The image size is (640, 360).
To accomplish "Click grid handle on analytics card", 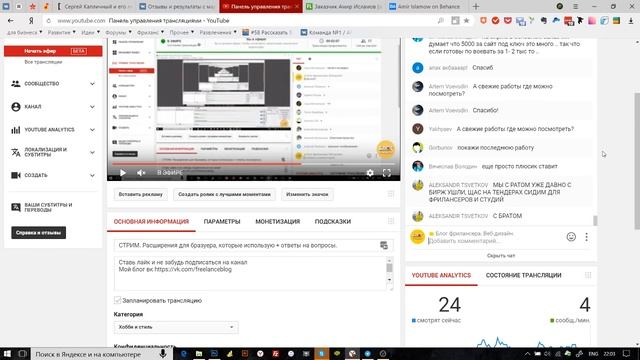I will click(x=588, y=275).
